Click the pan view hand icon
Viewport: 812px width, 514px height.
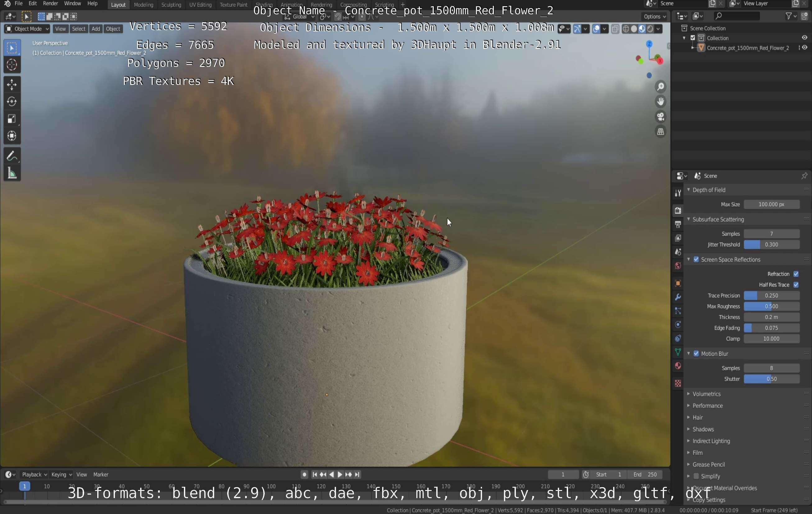point(660,102)
